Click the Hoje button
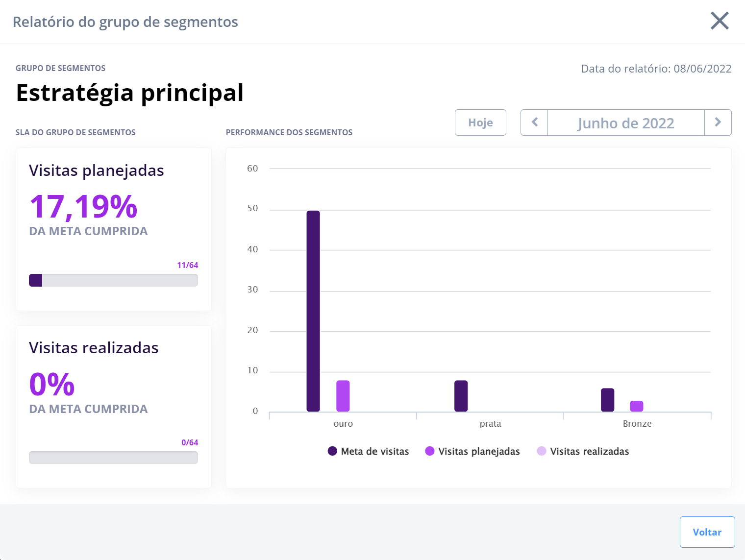This screenshot has width=745, height=560. pos(480,122)
